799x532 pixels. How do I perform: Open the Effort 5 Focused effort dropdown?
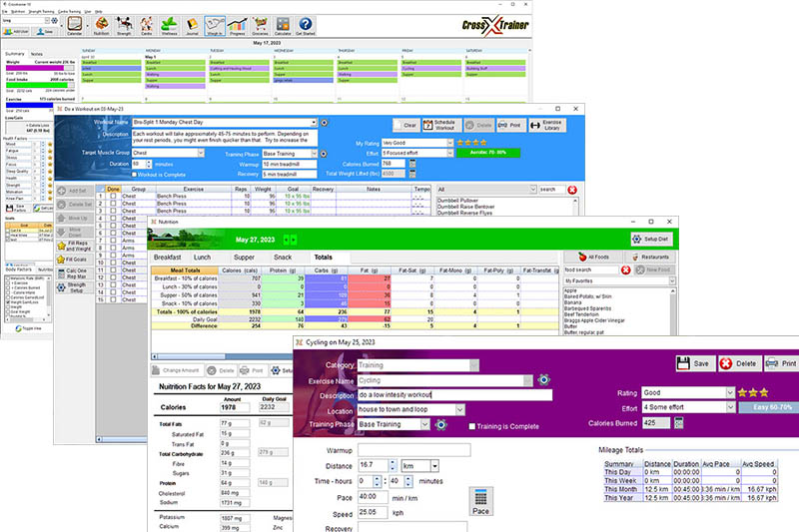click(450, 154)
